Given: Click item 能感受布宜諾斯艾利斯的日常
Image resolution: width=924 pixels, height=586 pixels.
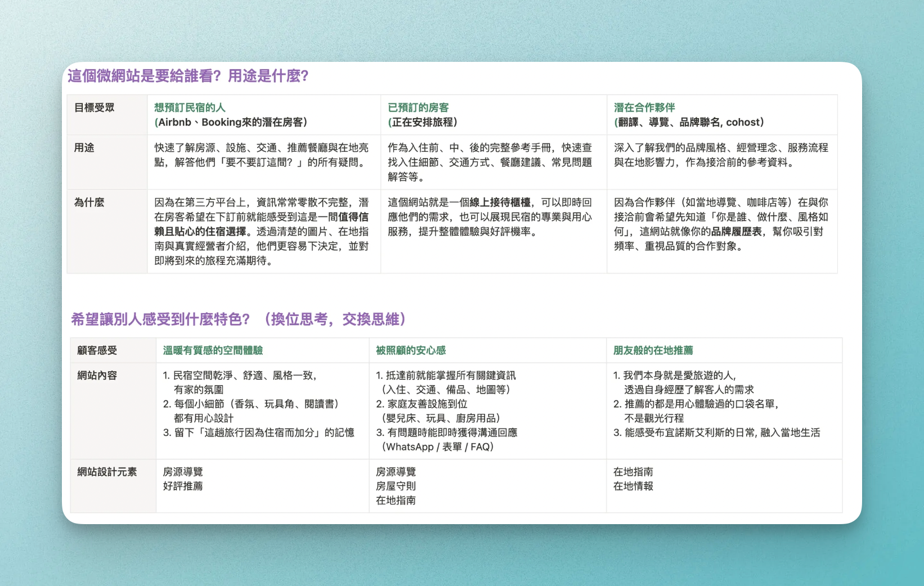Looking at the screenshot, I should tap(717, 432).
